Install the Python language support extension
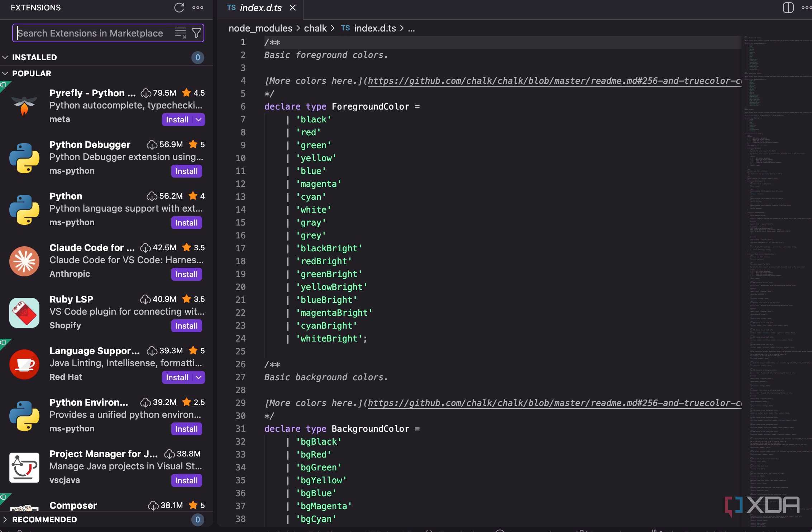 click(186, 223)
